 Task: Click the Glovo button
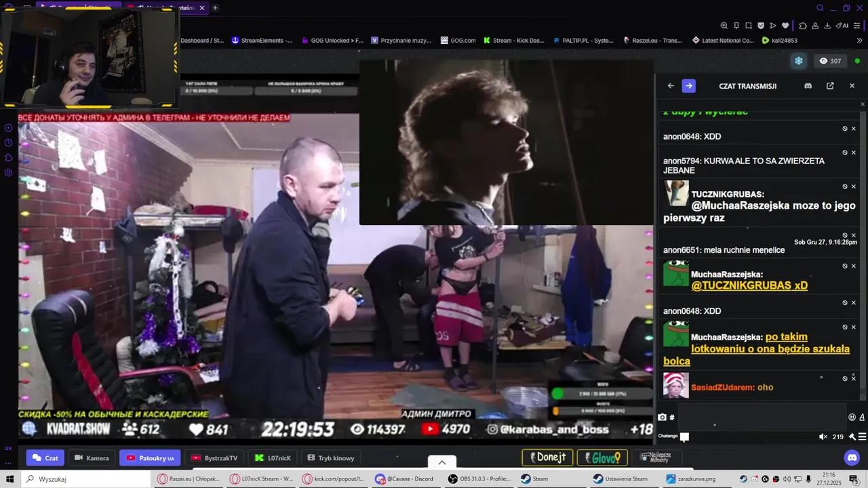tap(602, 457)
